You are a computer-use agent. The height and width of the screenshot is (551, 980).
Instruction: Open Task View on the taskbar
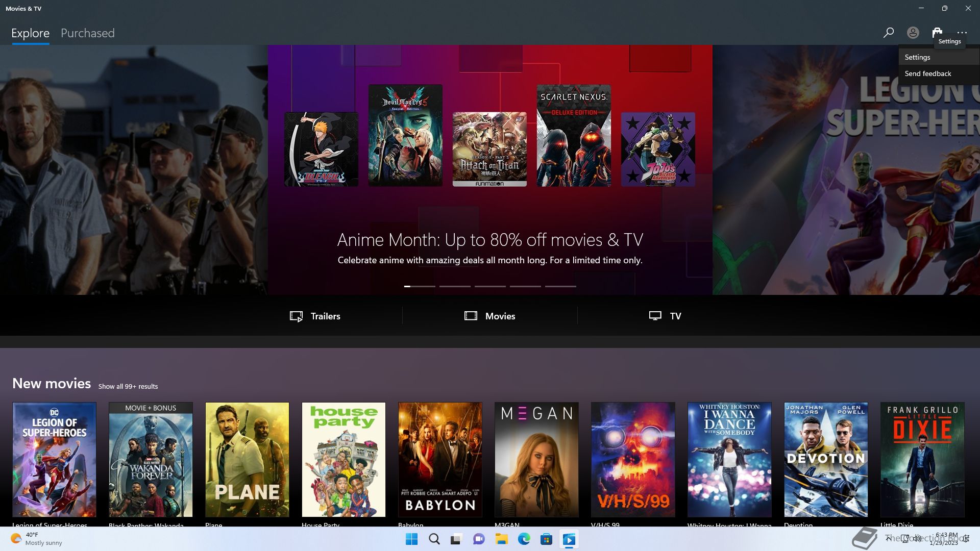click(456, 539)
